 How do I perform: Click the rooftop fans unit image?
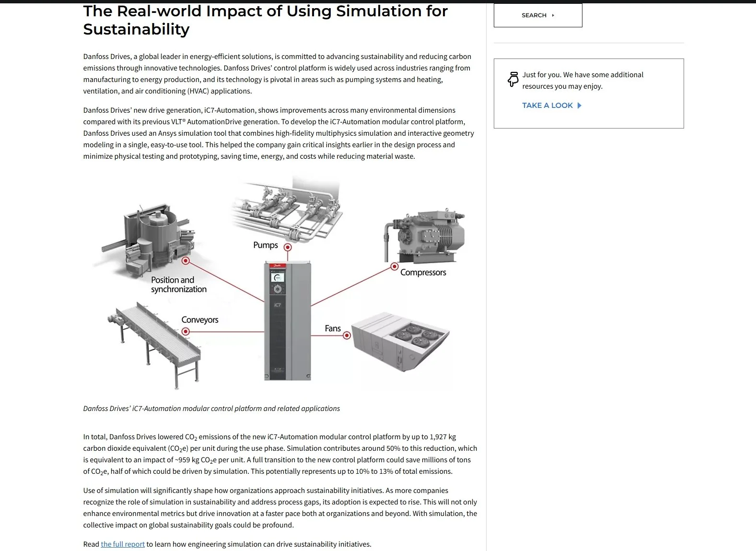click(400, 341)
